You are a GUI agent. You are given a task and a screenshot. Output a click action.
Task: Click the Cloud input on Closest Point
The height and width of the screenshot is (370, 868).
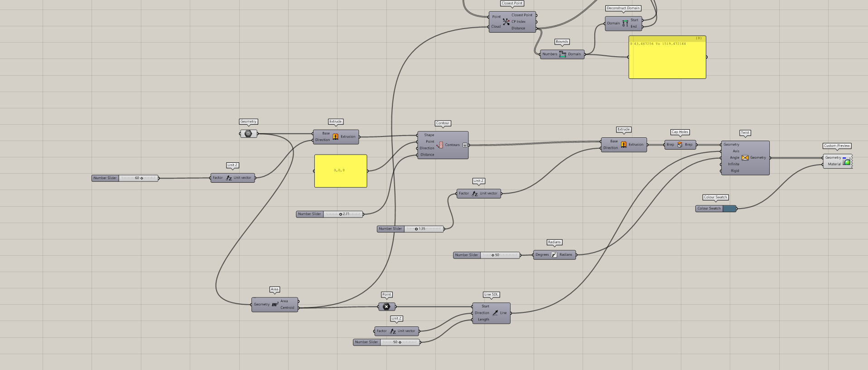[x=496, y=26]
